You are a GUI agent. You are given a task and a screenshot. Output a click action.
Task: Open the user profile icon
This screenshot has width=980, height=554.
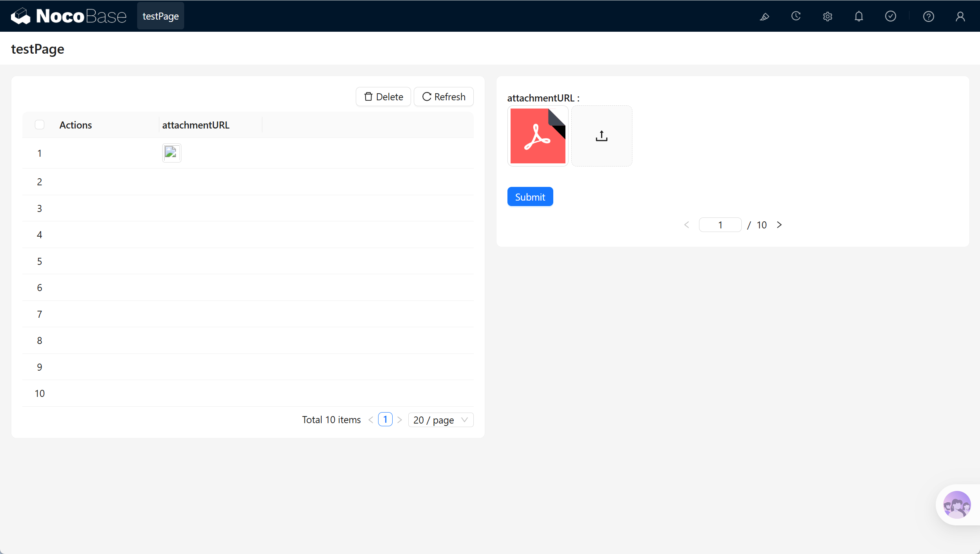point(960,16)
